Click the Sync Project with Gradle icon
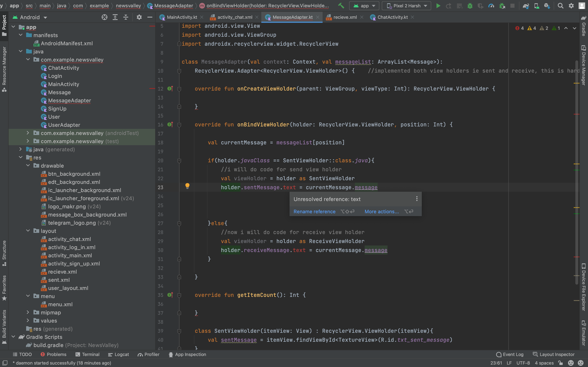Image resolution: width=588 pixels, height=367 pixels. (x=526, y=6)
